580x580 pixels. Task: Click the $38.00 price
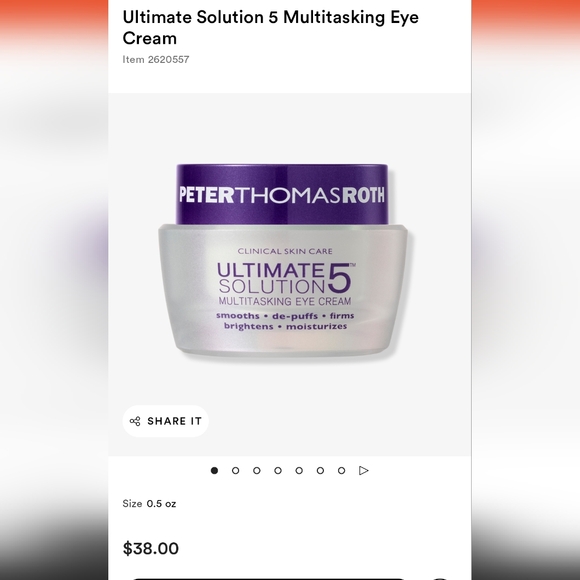pyautogui.click(x=151, y=548)
